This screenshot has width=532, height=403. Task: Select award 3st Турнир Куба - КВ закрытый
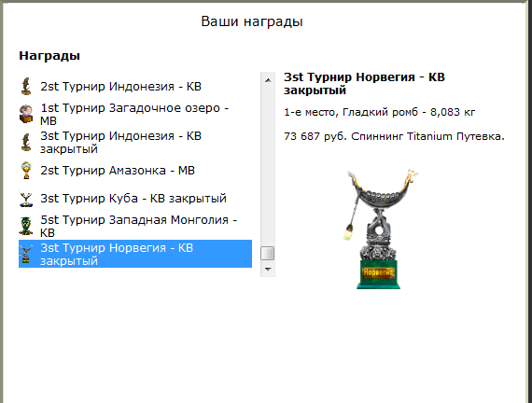tap(135, 198)
